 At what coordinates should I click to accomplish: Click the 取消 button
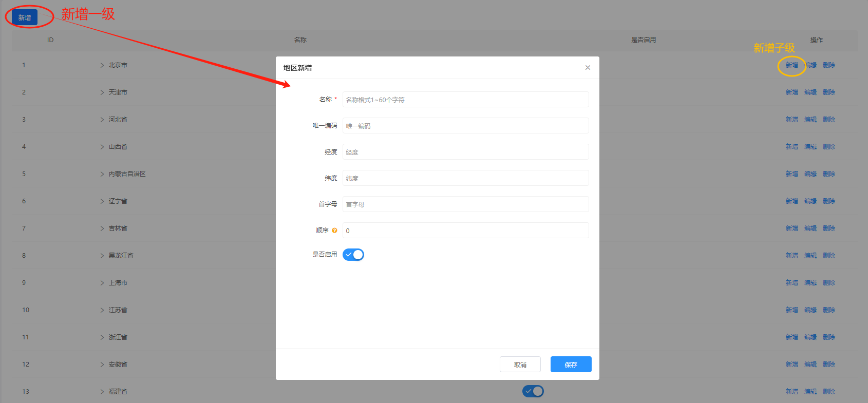tap(520, 364)
